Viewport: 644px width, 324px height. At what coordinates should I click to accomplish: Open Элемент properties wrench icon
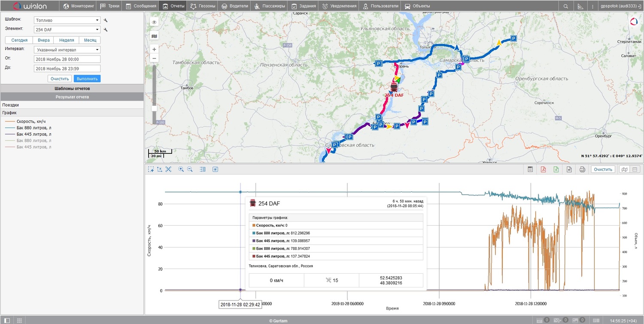(106, 30)
